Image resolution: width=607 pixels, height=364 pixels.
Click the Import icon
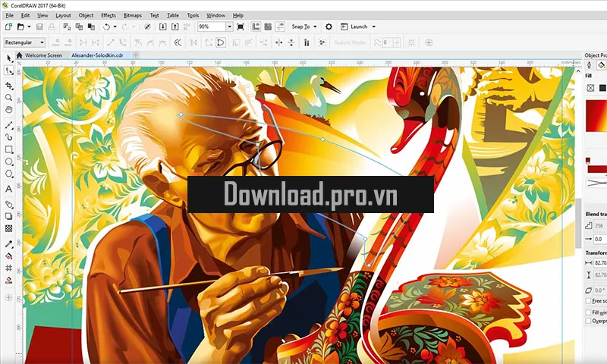point(163,27)
